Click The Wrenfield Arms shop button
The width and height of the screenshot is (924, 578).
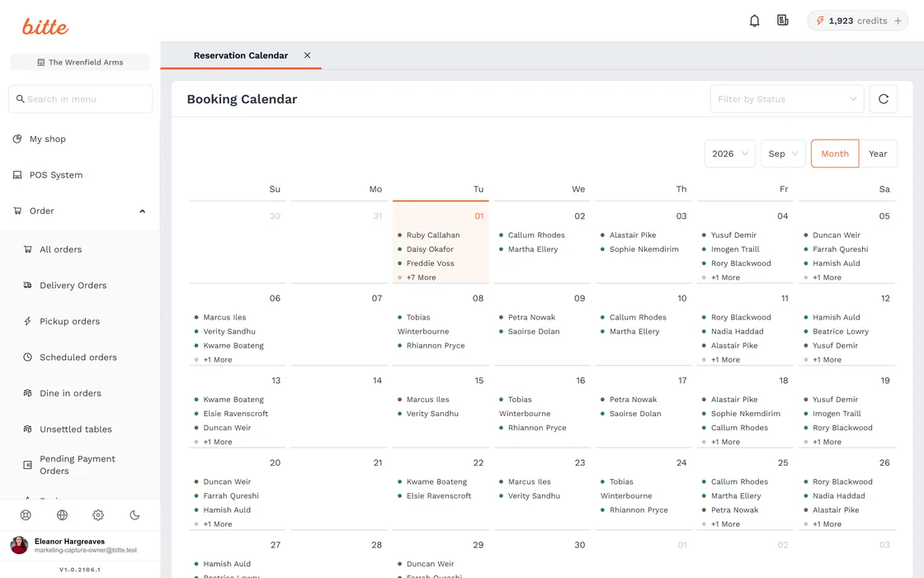click(x=80, y=62)
